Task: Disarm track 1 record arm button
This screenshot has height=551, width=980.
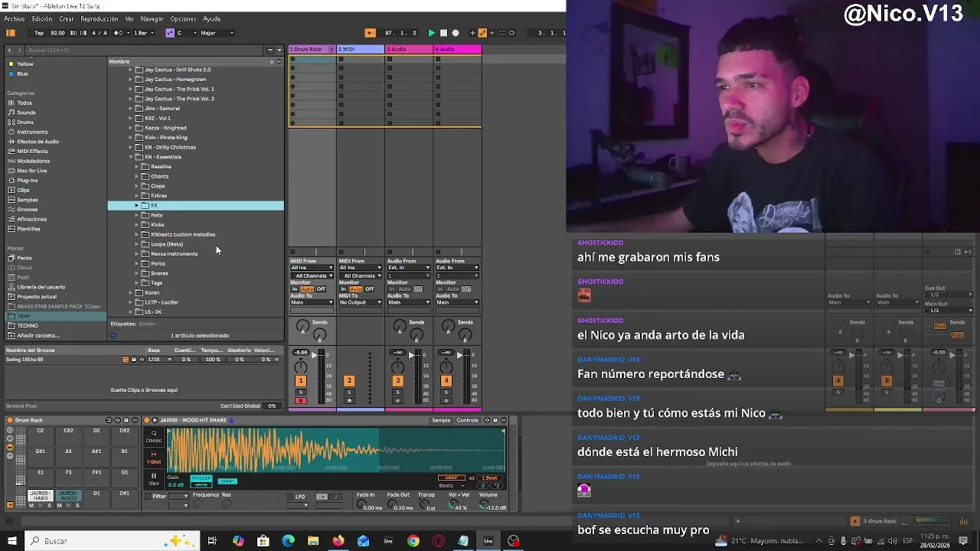Action: [x=300, y=401]
